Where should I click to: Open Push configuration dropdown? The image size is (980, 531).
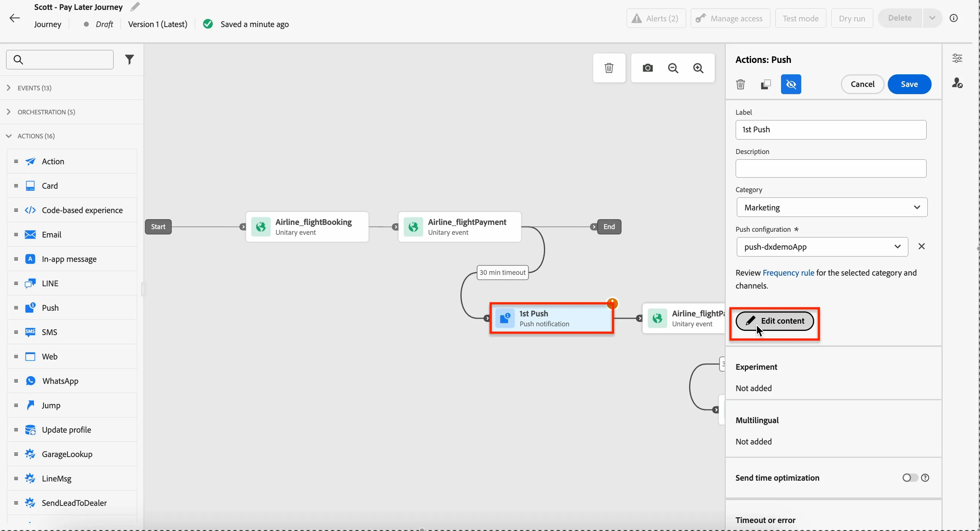[x=822, y=247]
